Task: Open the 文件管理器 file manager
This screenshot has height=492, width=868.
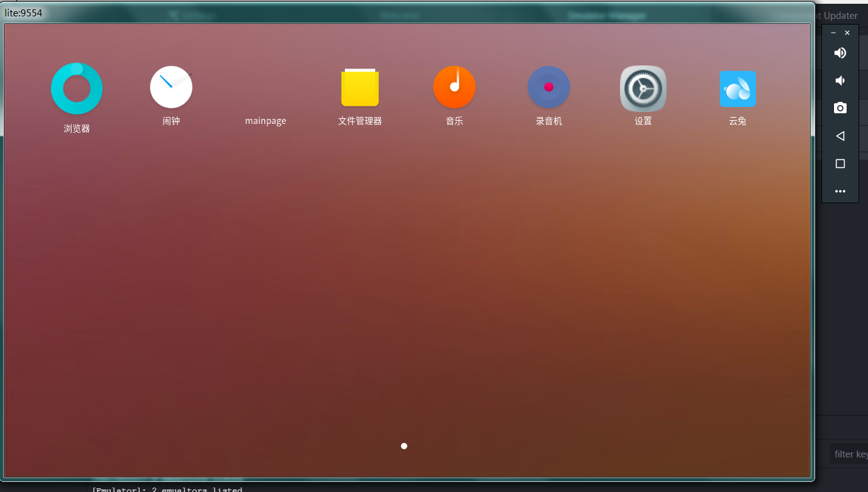Action: (x=360, y=87)
